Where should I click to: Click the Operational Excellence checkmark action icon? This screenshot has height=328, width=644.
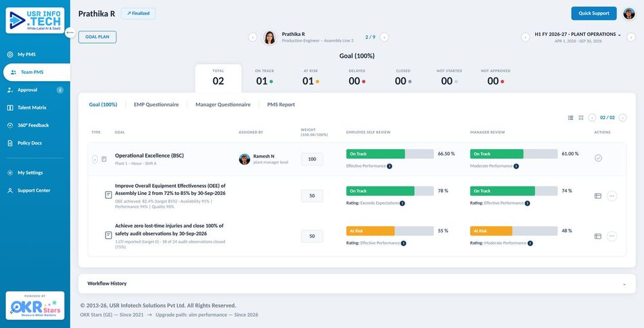tap(598, 158)
